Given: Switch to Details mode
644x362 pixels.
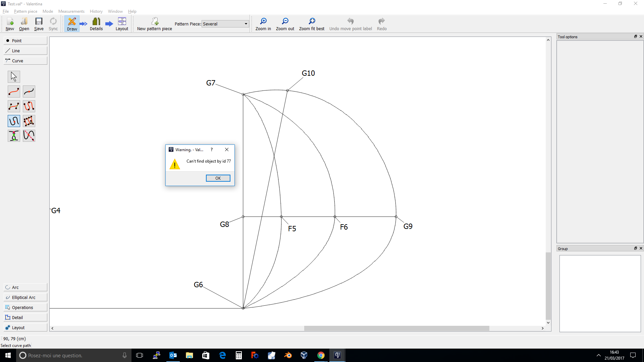Looking at the screenshot, I should (96, 24).
